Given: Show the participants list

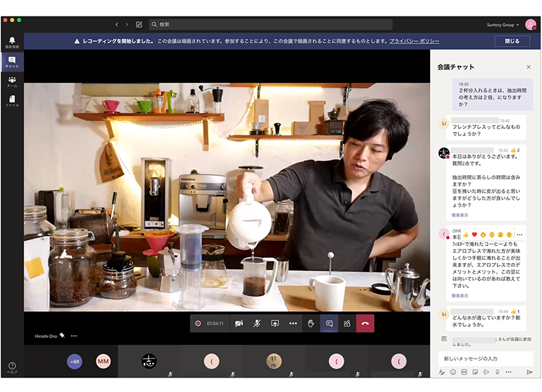Looking at the screenshot, I should tap(347, 323).
